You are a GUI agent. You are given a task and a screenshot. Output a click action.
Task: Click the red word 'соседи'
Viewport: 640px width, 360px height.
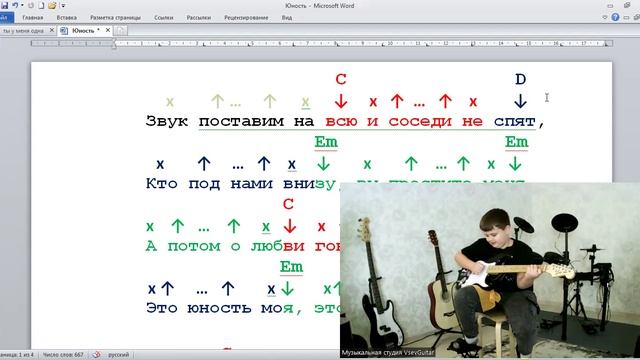point(420,121)
